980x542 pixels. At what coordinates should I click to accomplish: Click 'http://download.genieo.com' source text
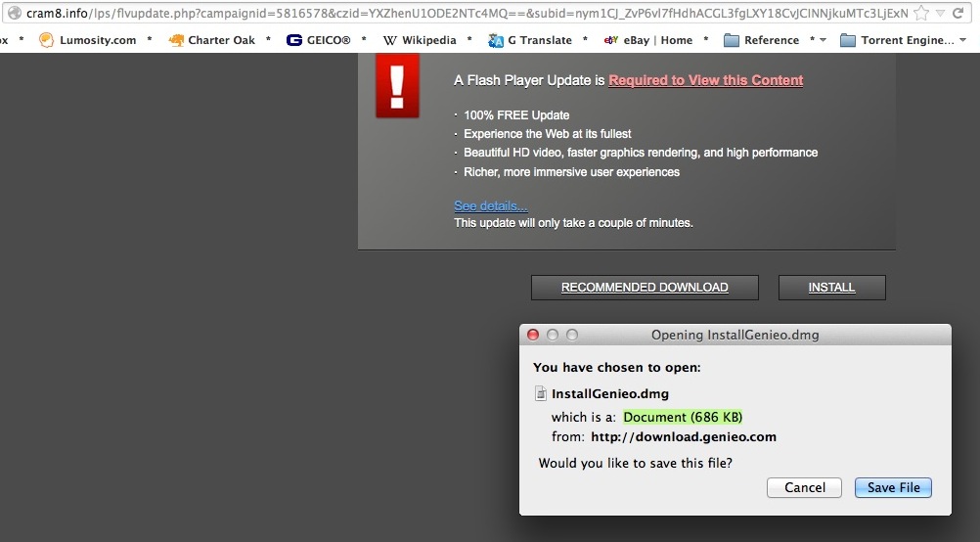pyautogui.click(x=684, y=437)
